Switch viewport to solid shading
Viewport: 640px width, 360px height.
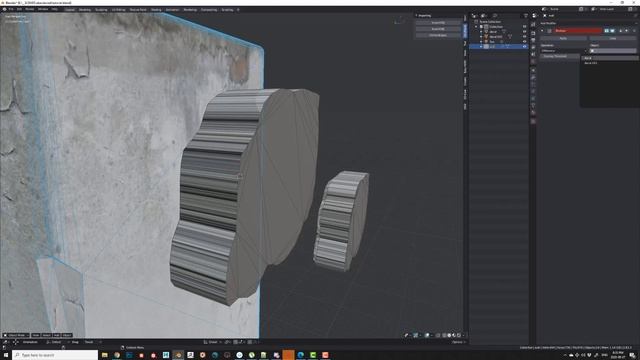[x=449, y=335]
